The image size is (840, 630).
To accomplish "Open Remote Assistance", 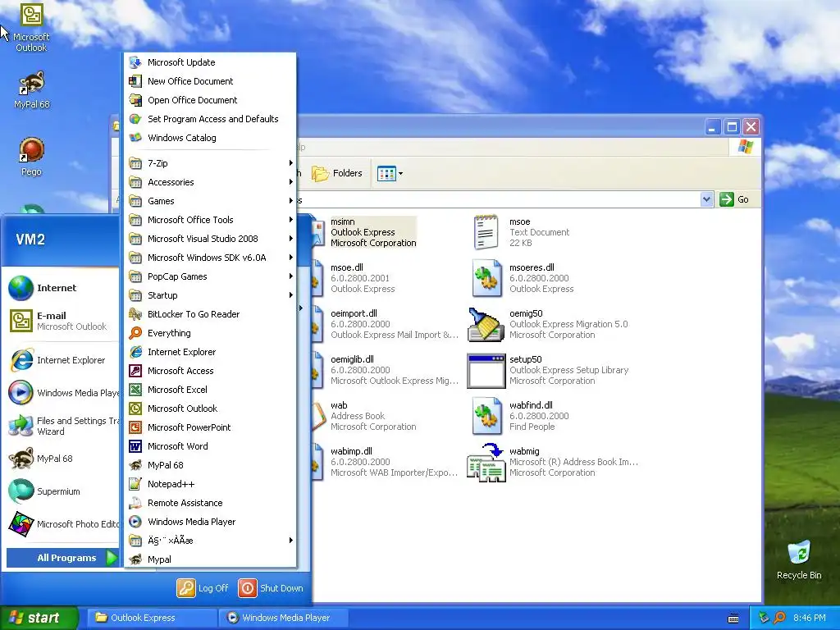I will 210,503.
